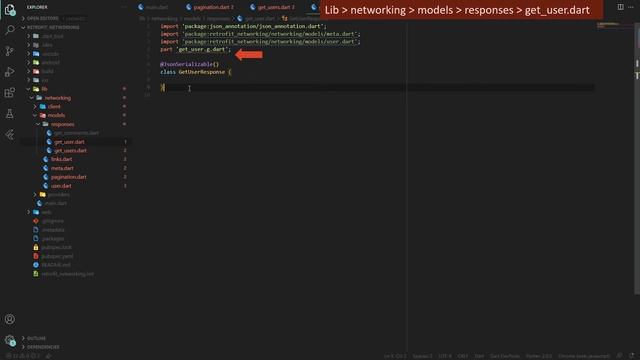Change line endings via CRLF item

pos(462,356)
